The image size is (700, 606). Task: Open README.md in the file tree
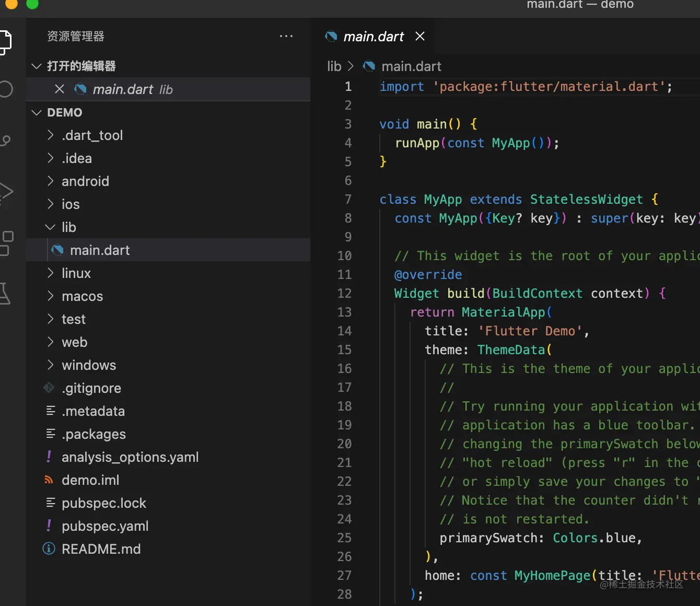click(x=101, y=549)
